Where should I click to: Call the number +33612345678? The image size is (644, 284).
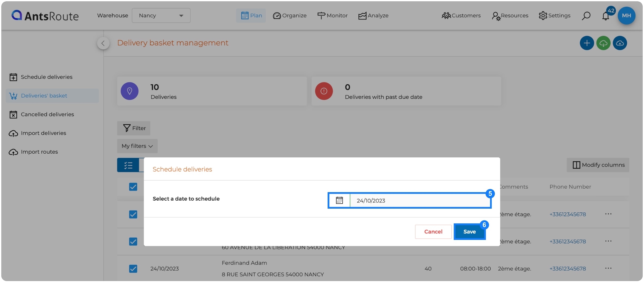pyautogui.click(x=567, y=269)
